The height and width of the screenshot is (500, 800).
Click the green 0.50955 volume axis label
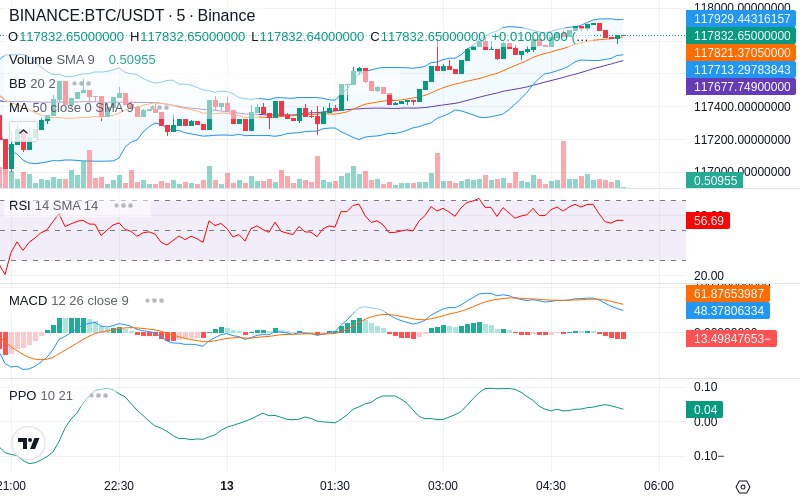pyautogui.click(x=714, y=181)
